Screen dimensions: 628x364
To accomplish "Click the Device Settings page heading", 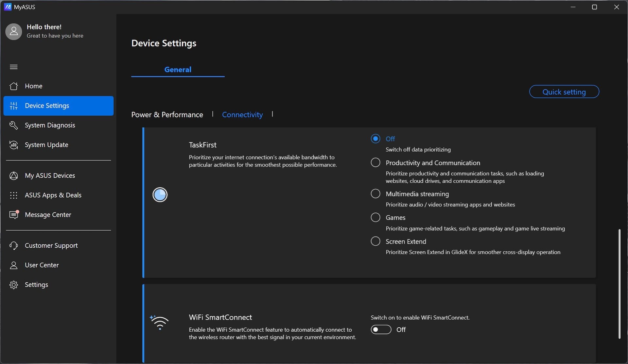I will pyautogui.click(x=164, y=43).
